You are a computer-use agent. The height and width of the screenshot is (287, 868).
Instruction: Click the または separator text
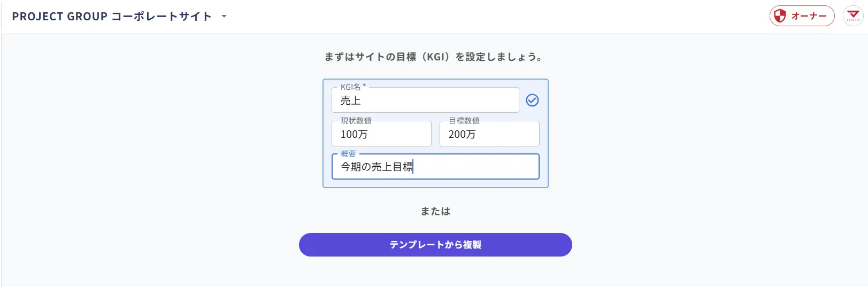[435, 211]
